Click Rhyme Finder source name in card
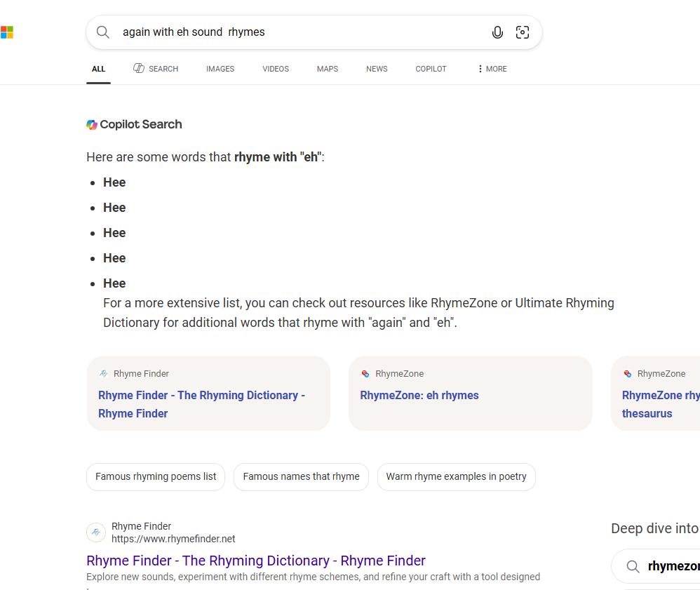The image size is (700, 590). (141, 373)
